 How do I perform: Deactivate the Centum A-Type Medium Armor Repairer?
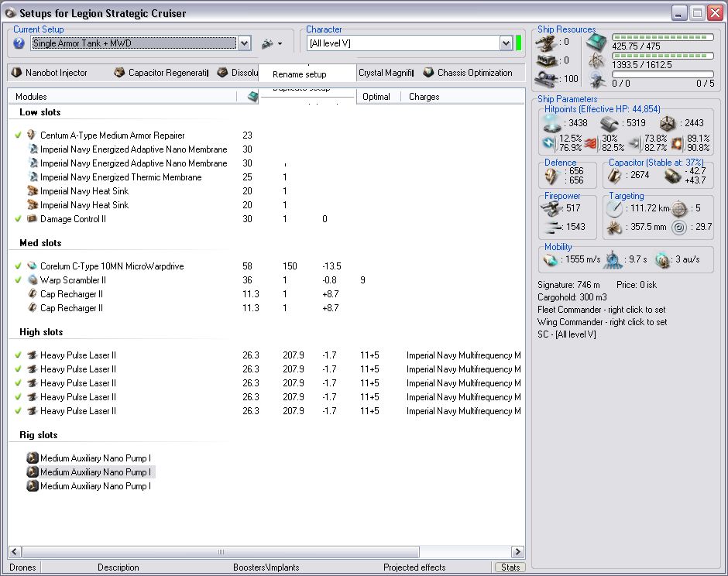point(18,135)
